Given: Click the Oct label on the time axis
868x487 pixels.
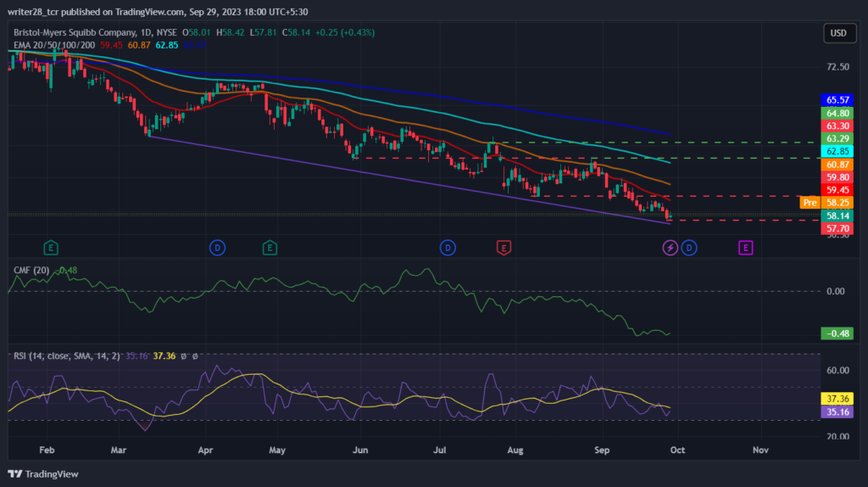Looking at the screenshot, I should click(677, 450).
